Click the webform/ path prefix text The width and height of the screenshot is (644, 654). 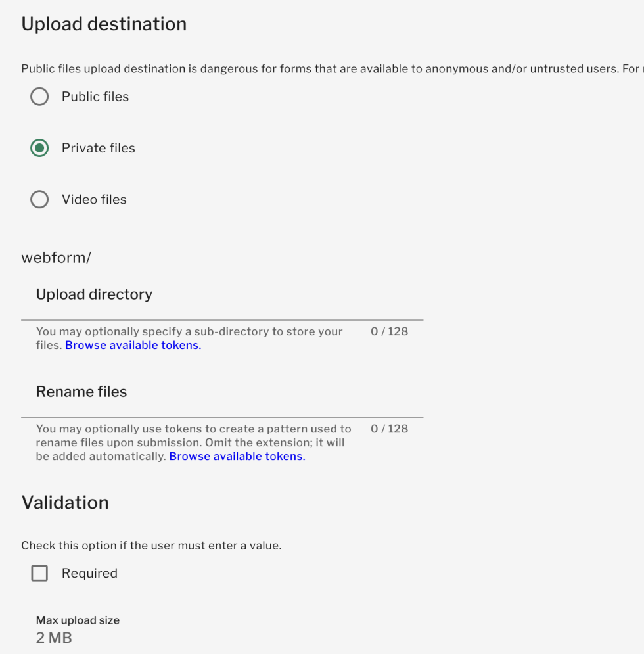point(57,257)
